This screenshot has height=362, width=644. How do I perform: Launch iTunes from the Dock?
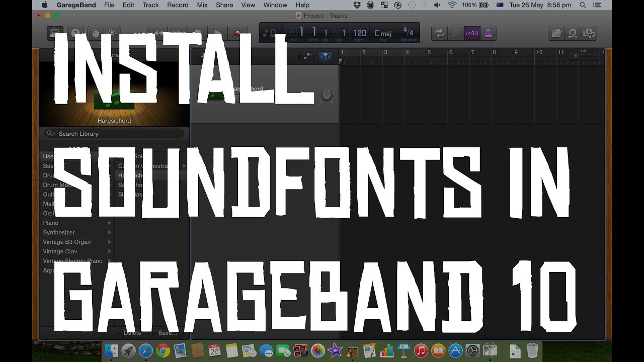pyautogui.click(x=422, y=350)
